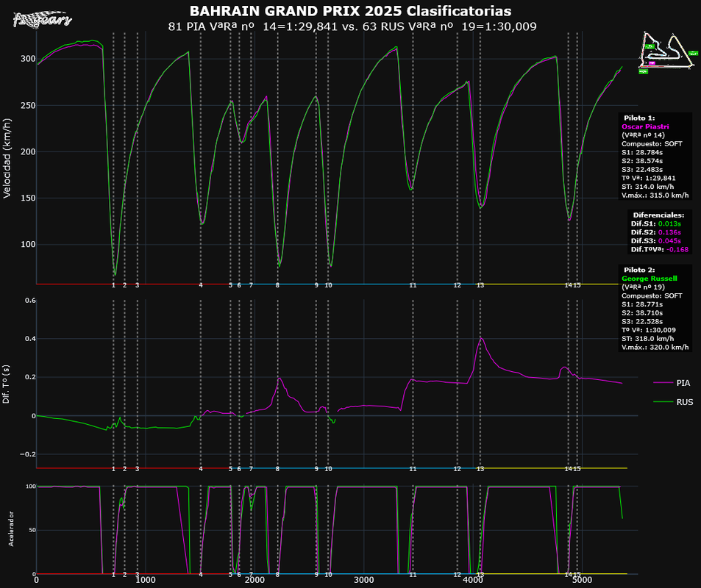Viewport: 701px width, 588px height.
Task: Click the 4000 distance tick on the bottom axis
Action: coord(473,580)
